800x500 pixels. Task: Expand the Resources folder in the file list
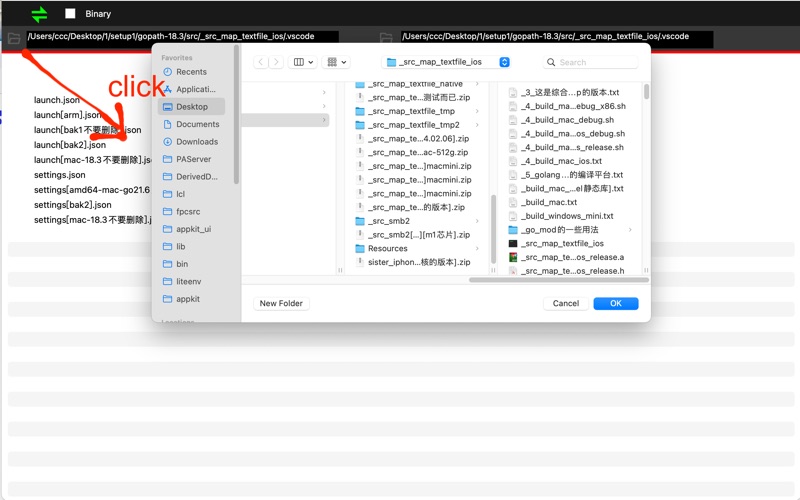(x=387, y=248)
